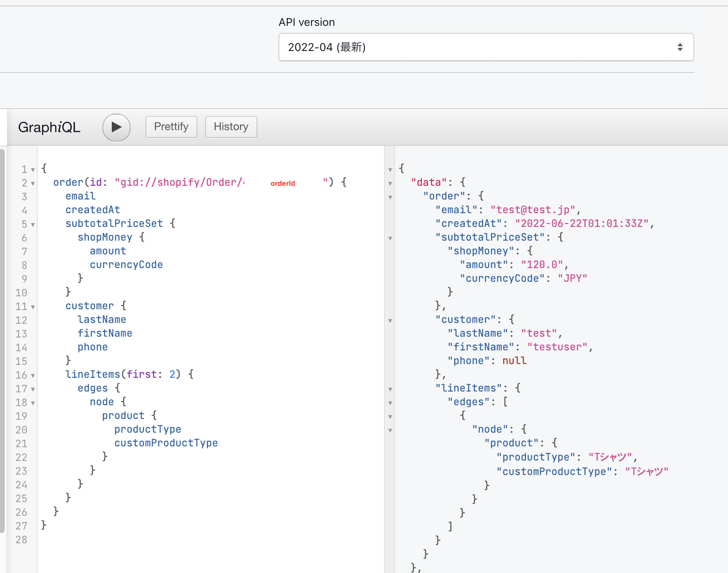Click the GraphiQL logo title

pyautogui.click(x=49, y=127)
